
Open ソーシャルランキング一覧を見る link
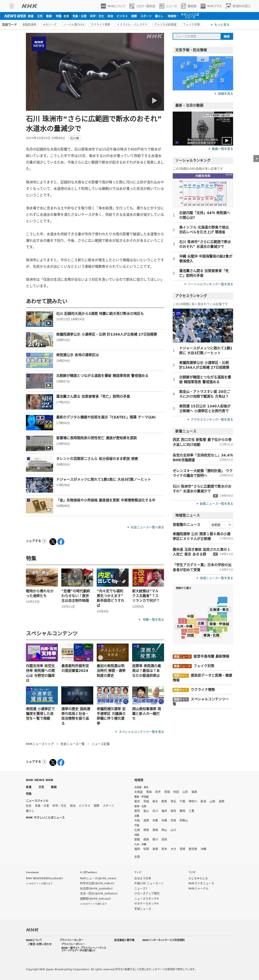(210, 284)
